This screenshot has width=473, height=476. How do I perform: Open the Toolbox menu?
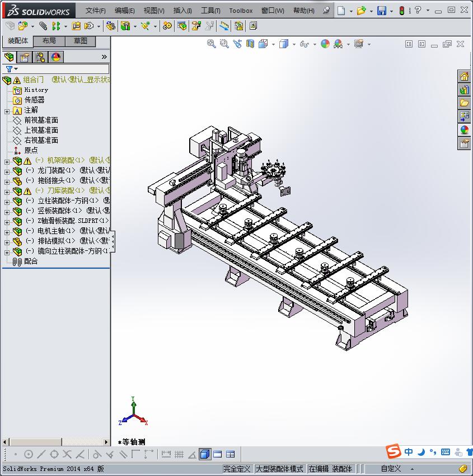pyautogui.click(x=241, y=11)
